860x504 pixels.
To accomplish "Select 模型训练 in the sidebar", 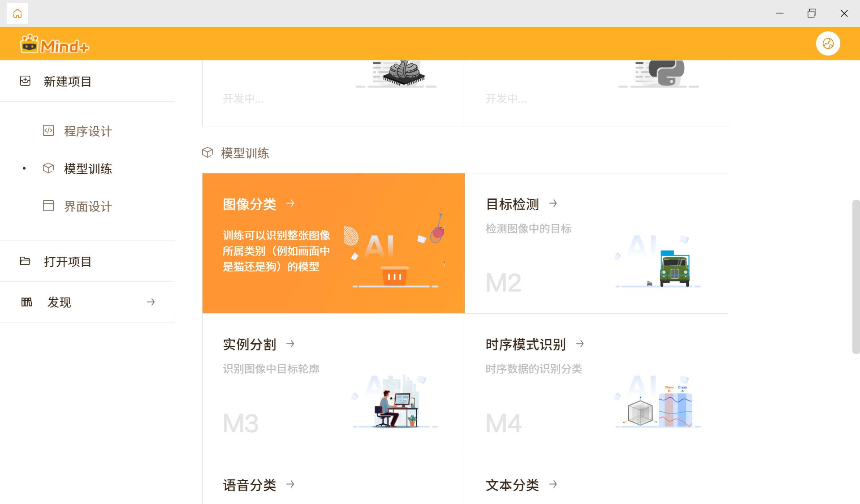I will [88, 169].
